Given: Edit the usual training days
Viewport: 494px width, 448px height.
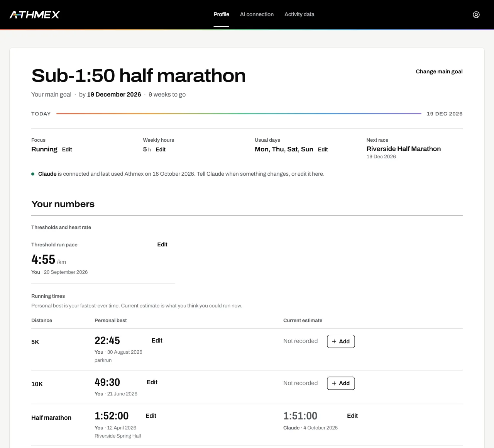Looking at the screenshot, I should (x=323, y=149).
